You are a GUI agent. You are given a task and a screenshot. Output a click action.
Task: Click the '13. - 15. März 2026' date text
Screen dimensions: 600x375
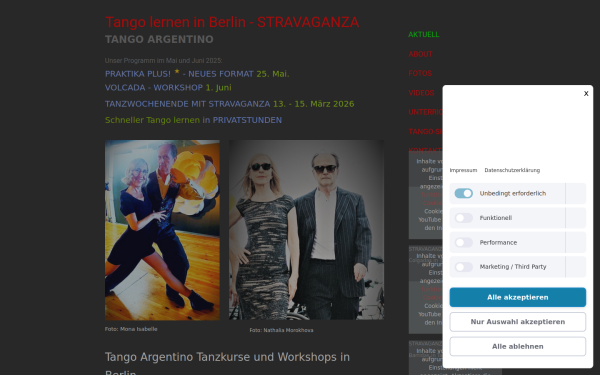click(313, 104)
